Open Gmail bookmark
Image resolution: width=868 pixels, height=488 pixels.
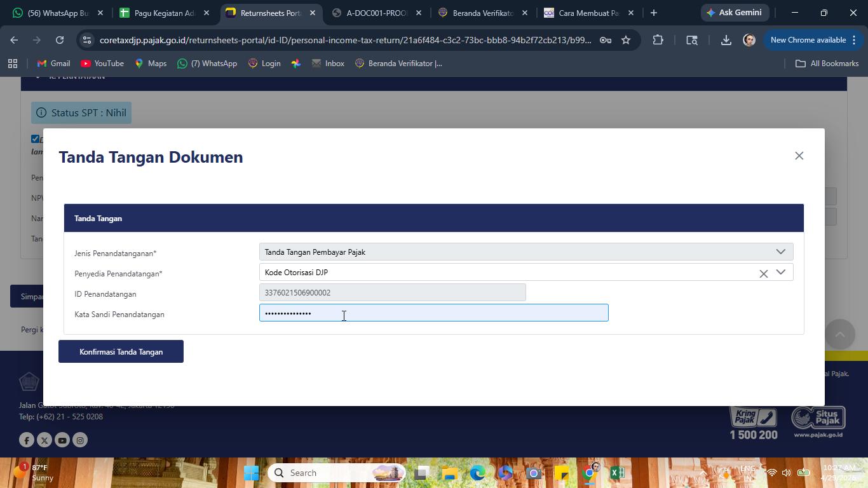(x=53, y=64)
